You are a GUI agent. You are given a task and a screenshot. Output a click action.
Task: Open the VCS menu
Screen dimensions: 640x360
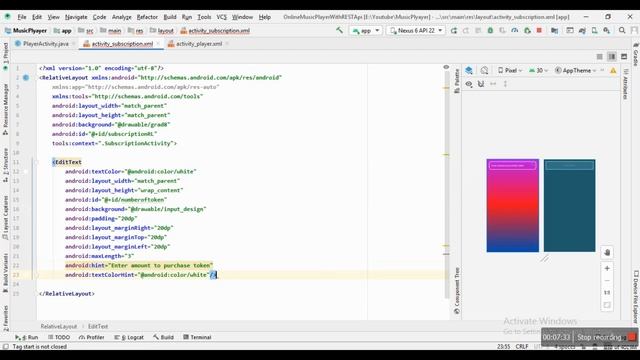(221, 17)
